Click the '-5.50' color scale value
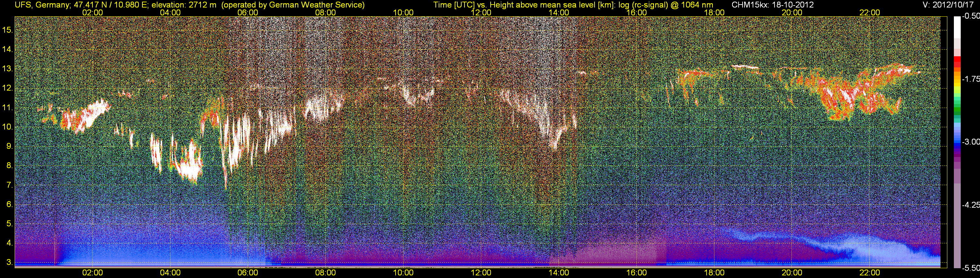This screenshot has height=278, width=980. [x=971, y=268]
